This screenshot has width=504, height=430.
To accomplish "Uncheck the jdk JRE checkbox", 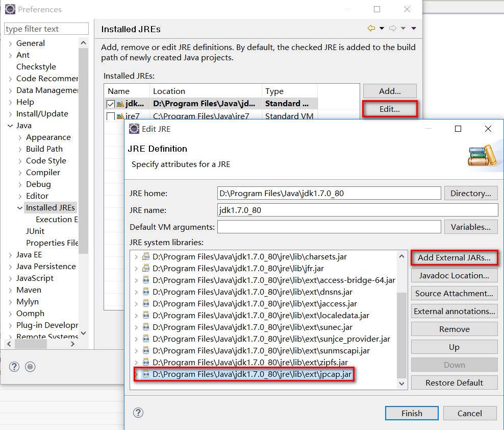I will (x=111, y=104).
